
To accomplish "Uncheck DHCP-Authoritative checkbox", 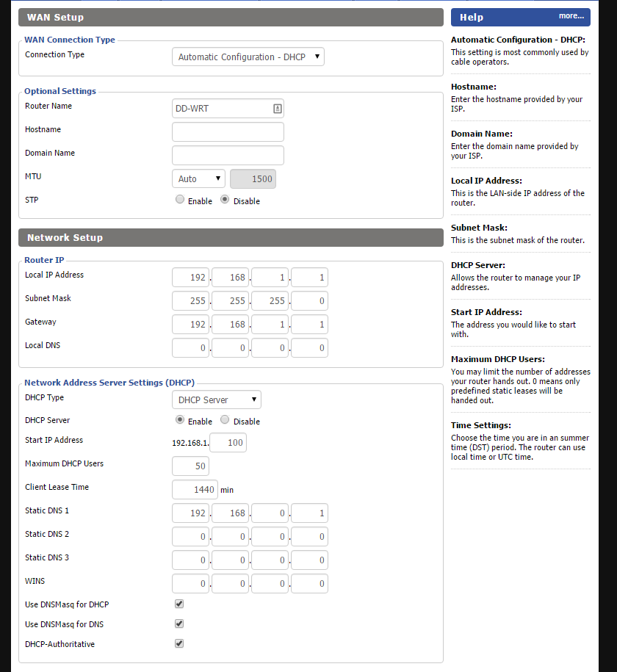I will (x=179, y=643).
